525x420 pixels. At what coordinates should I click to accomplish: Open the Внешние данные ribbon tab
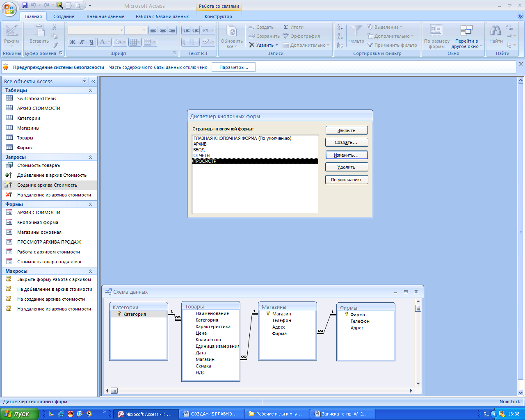coord(105,16)
